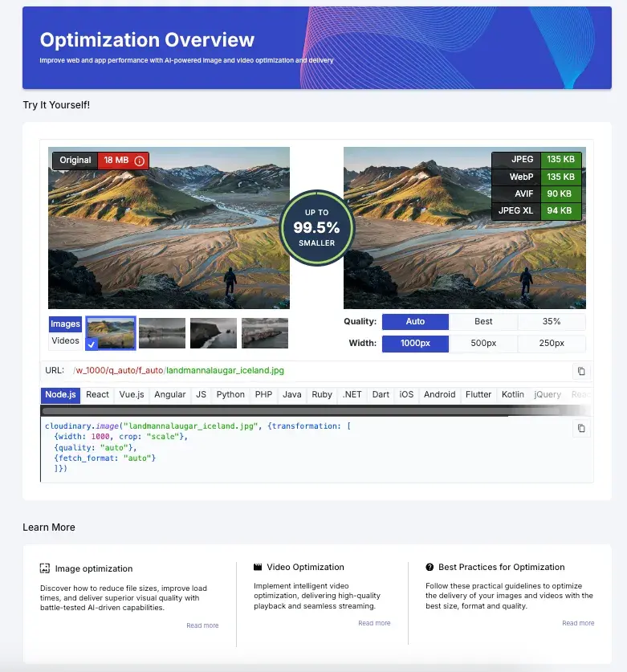The width and height of the screenshot is (627, 672).
Task: Show the Flutter code sample
Action: [478, 394]
